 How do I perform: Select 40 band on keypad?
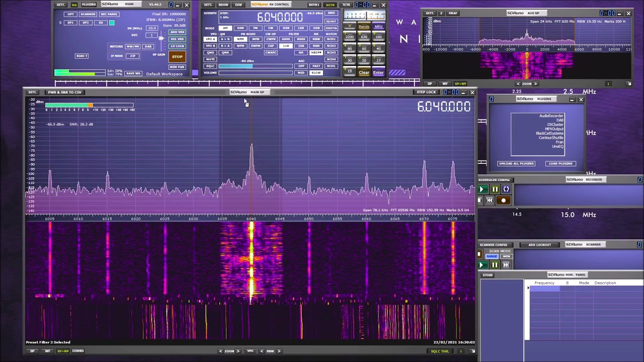click(x=378, y=49)
